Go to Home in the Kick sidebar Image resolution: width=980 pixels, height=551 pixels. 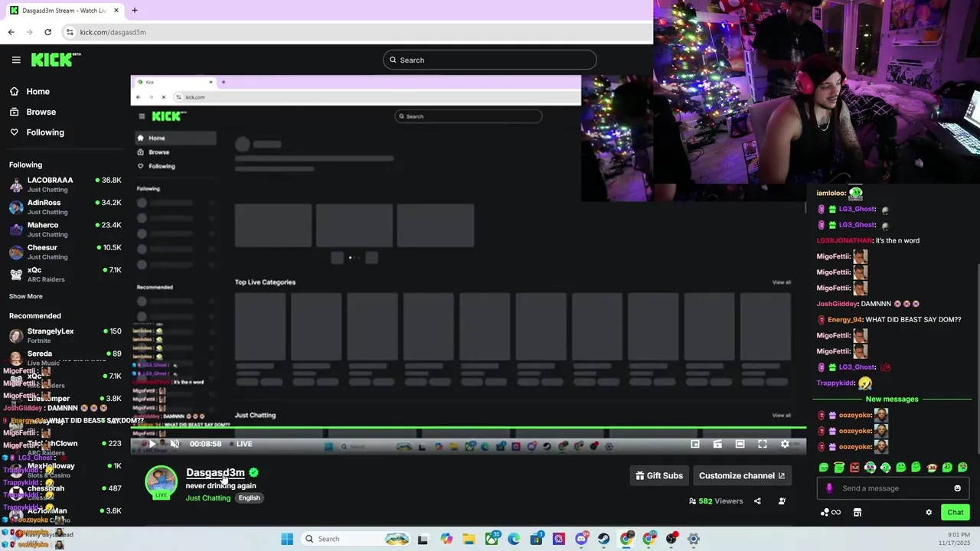click(x=38, y=91)
